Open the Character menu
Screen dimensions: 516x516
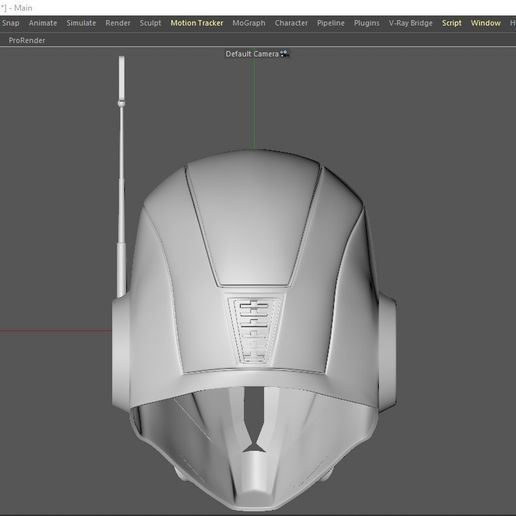[291, 23]
